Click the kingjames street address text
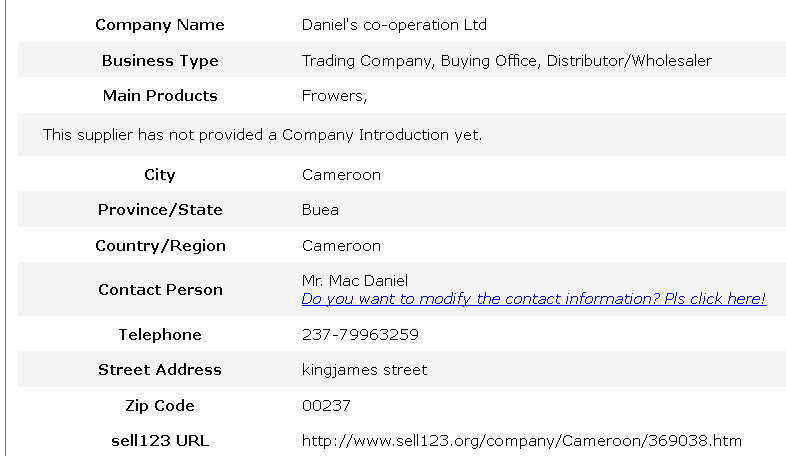The image size is (786, 456). click(364, 370)
